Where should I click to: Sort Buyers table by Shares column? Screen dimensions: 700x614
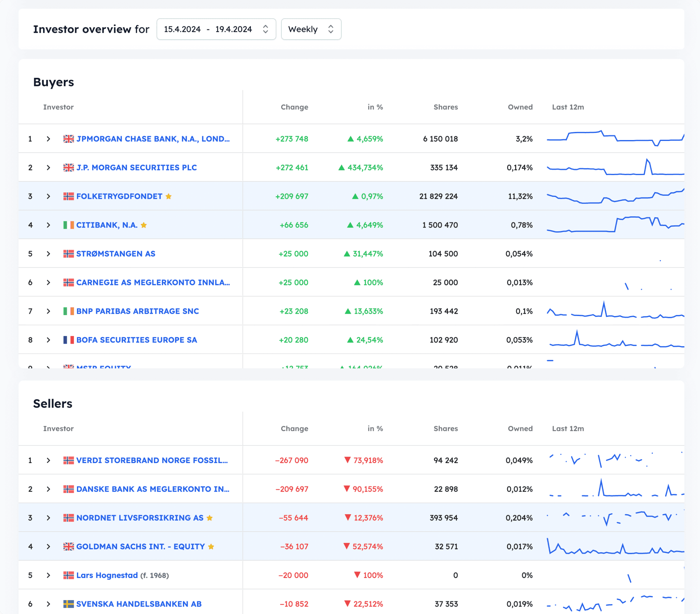tap(446, 107)
